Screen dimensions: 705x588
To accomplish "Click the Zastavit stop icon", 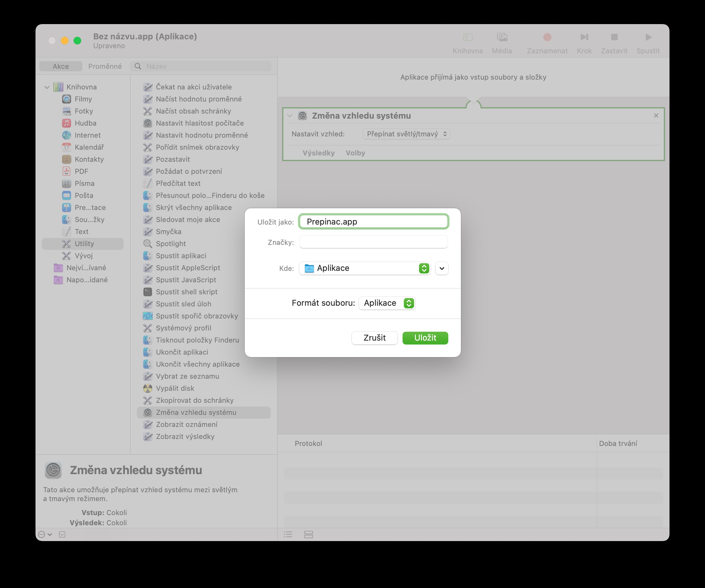I will pyautogui.click(x=614, y=37).
